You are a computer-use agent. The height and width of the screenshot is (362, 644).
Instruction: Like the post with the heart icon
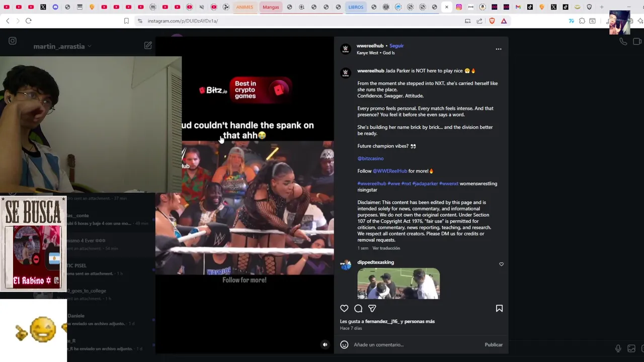click(x=344, y=308)
